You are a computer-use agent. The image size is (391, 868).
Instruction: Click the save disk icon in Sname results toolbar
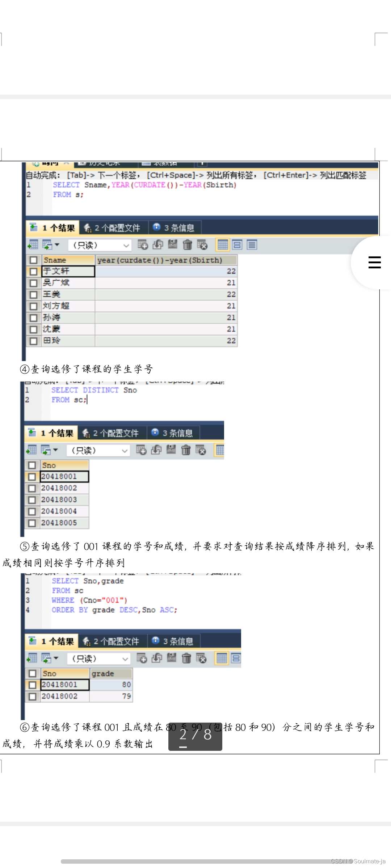point(173,244)
